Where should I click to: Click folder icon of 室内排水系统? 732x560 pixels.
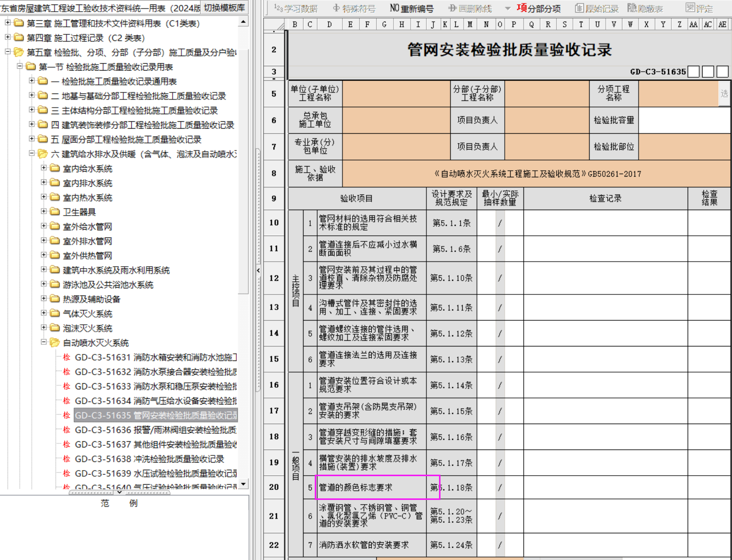(x=55, y=183)
